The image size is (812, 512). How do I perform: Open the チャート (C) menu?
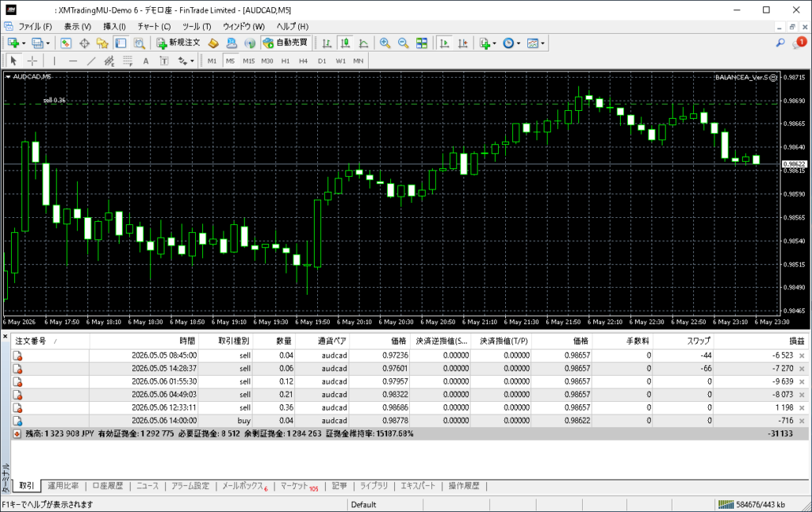coord(154,26)
